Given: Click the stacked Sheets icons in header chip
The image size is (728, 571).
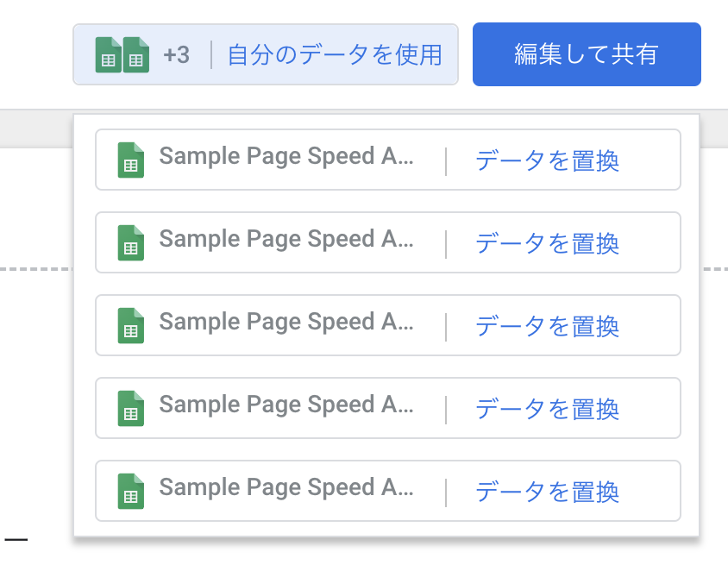Looking at the screenshot, I should 122,55.
